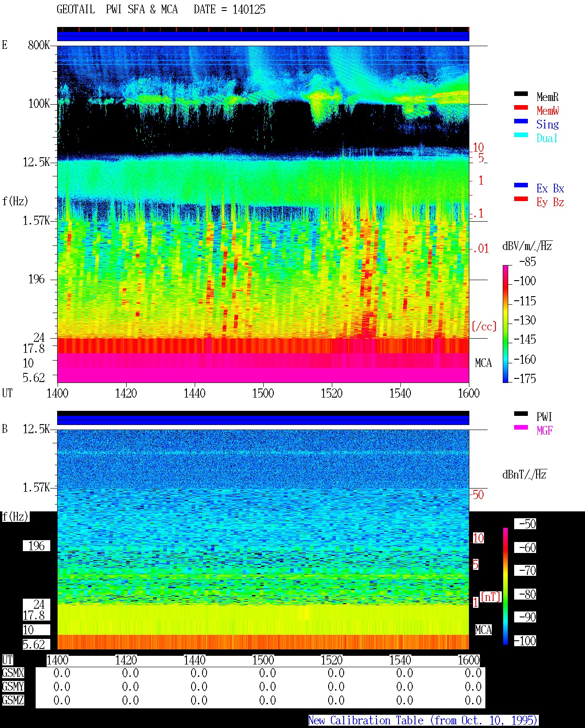This screenshot has height=728, width=585.
Task: Select the Ex Bx legend label
Action: (550, 188)
